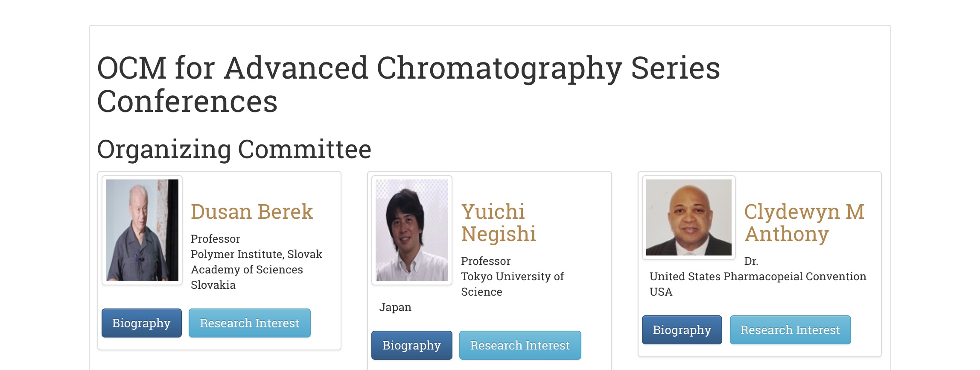Open the Yuichi Negishi name link
This screenshot has width=980, height=370.
pos(498,223)
